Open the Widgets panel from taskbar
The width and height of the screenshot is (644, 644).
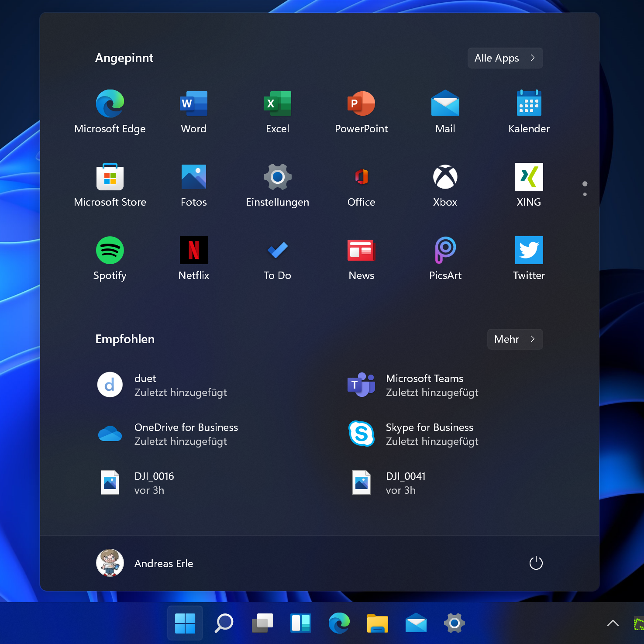(300, 623)
